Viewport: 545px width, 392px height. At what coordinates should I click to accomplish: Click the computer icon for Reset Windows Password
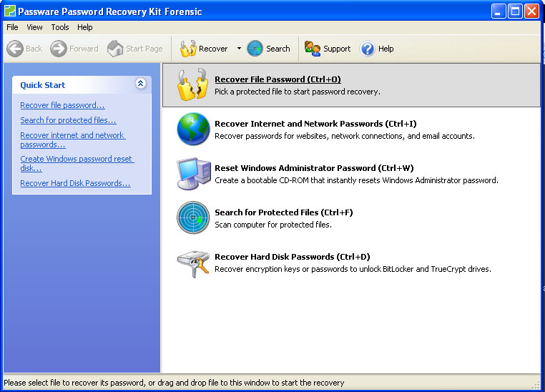point(194,173)
